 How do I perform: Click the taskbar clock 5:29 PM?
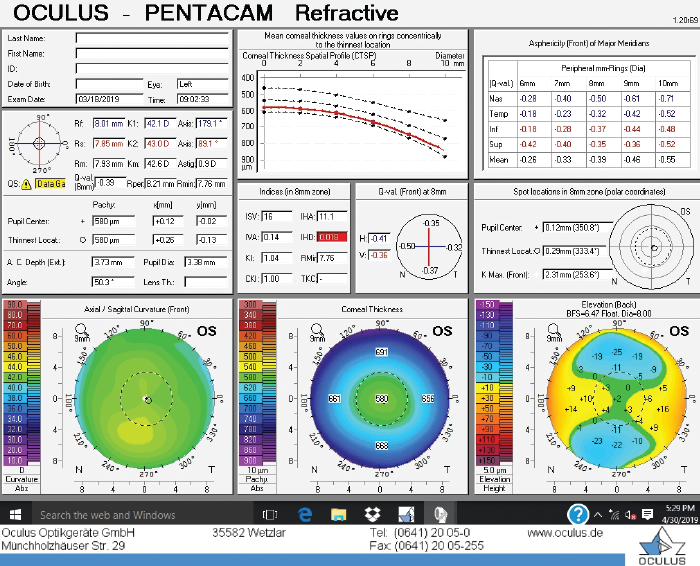(x=680, y=508)
